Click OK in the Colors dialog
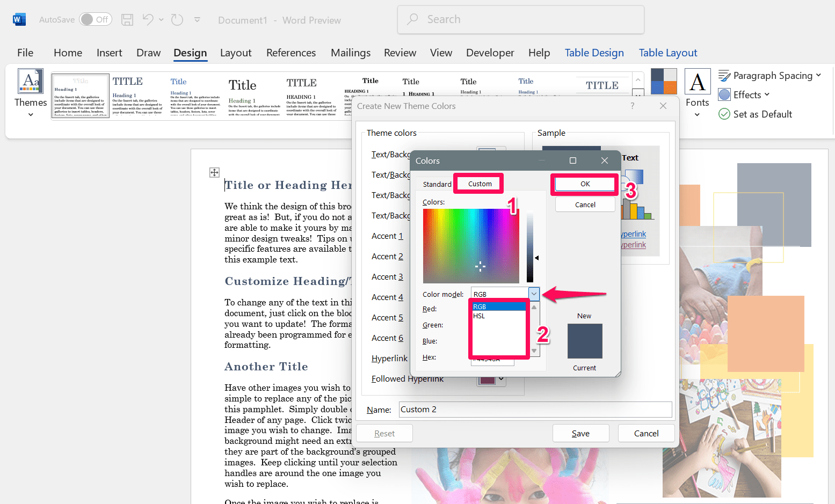Screen dimensions: 835x504 click(585, 184)
